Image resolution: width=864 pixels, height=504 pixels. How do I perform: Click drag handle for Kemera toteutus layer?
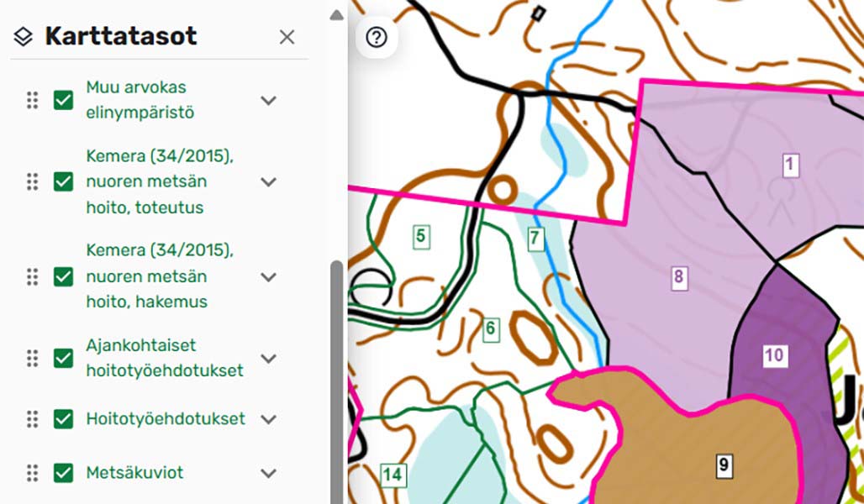click(x=32, y=181)
